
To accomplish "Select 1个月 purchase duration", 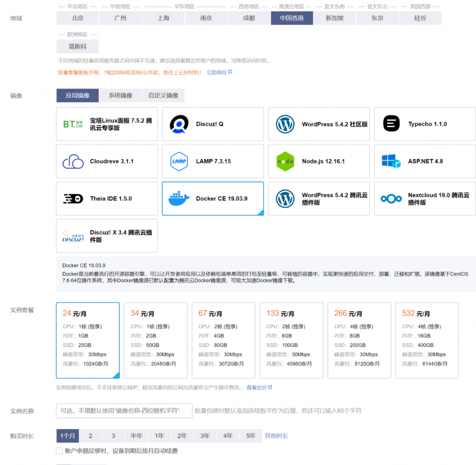I will click(68, 436).
